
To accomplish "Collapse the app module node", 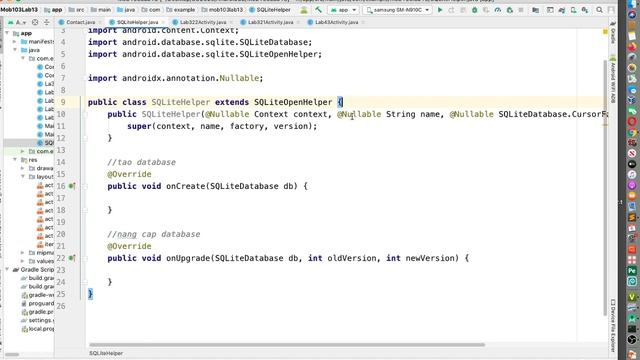I will pos(7,33).
